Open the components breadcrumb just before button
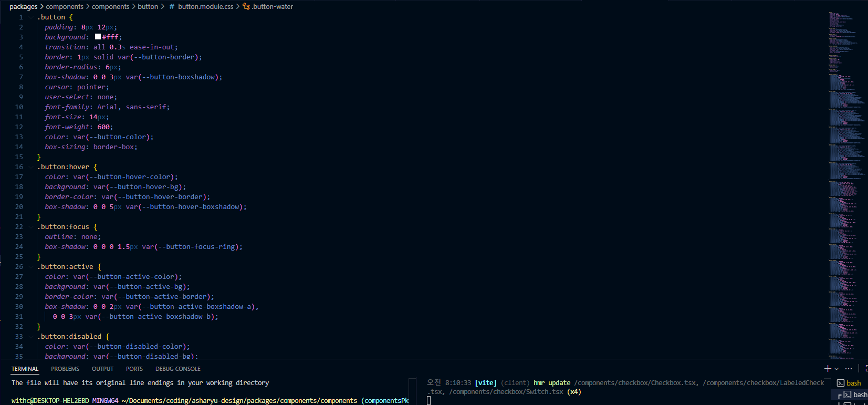 click(x=110, y=6)
